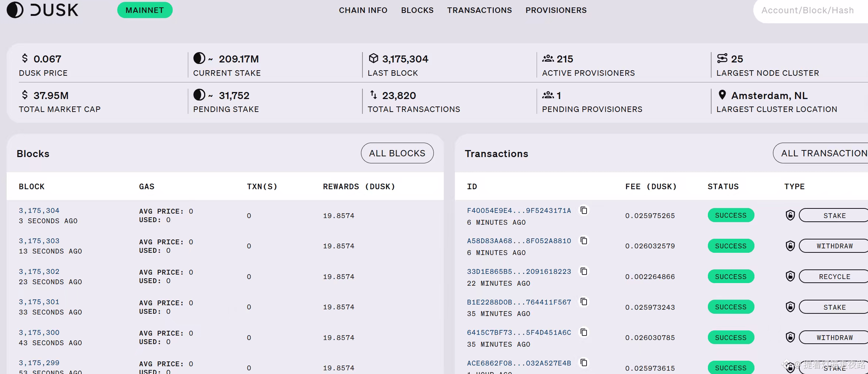Go to the Blocks navigation page

coord(417,10)
